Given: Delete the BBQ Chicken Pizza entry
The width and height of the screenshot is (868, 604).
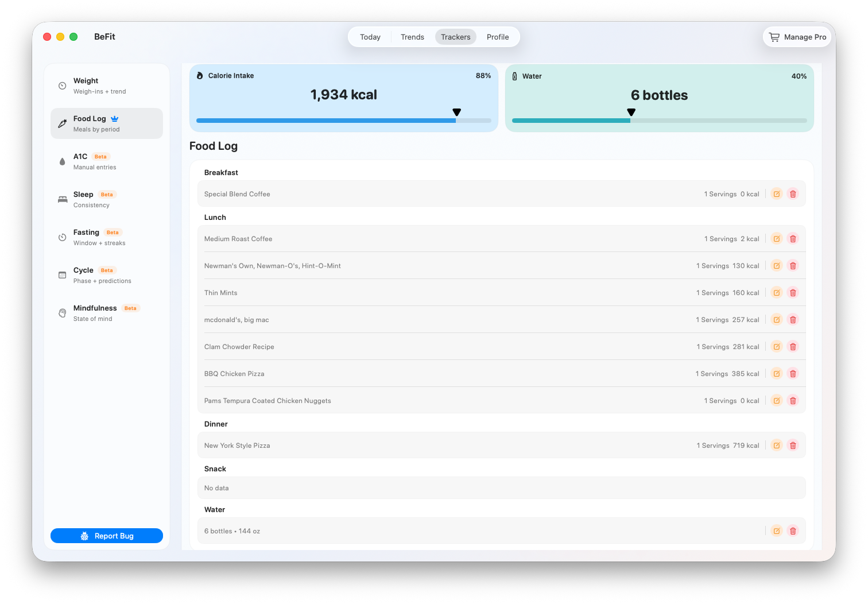Looking at the screenshot, I should click(x=793, y=374).
